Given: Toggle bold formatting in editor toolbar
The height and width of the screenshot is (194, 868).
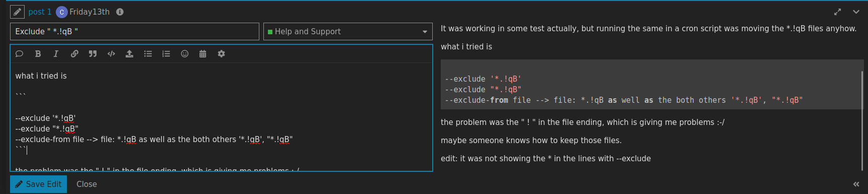Looking at the screenshot, I should point(38,54).
